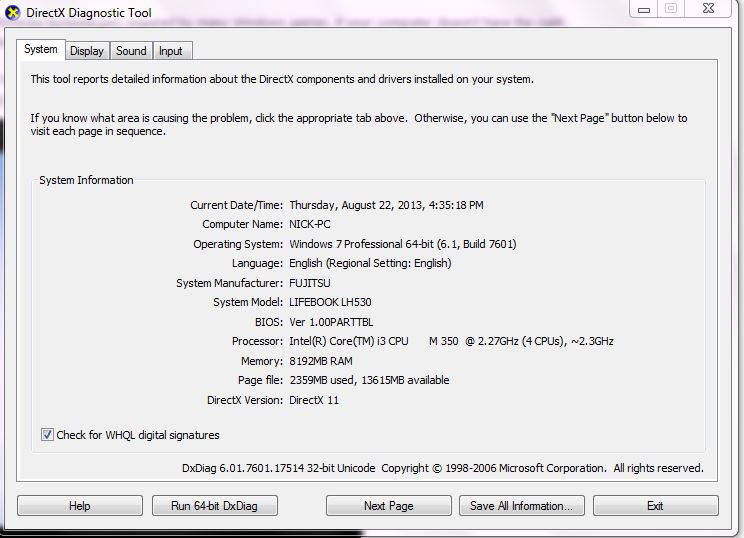744x538 pixels.
Task: Select the date text 'Thursday, August 22, 2013'
Action: click(356, 205)
